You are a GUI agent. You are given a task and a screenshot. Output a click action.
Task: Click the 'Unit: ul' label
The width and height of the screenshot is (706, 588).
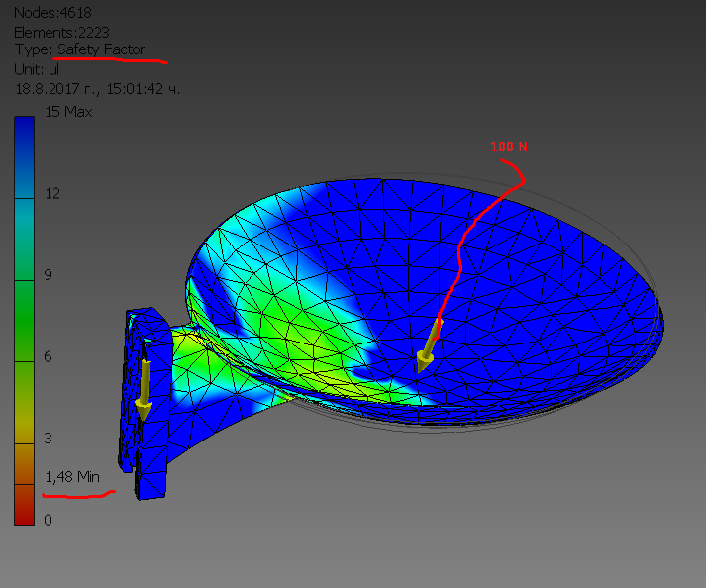click(37, 69)
